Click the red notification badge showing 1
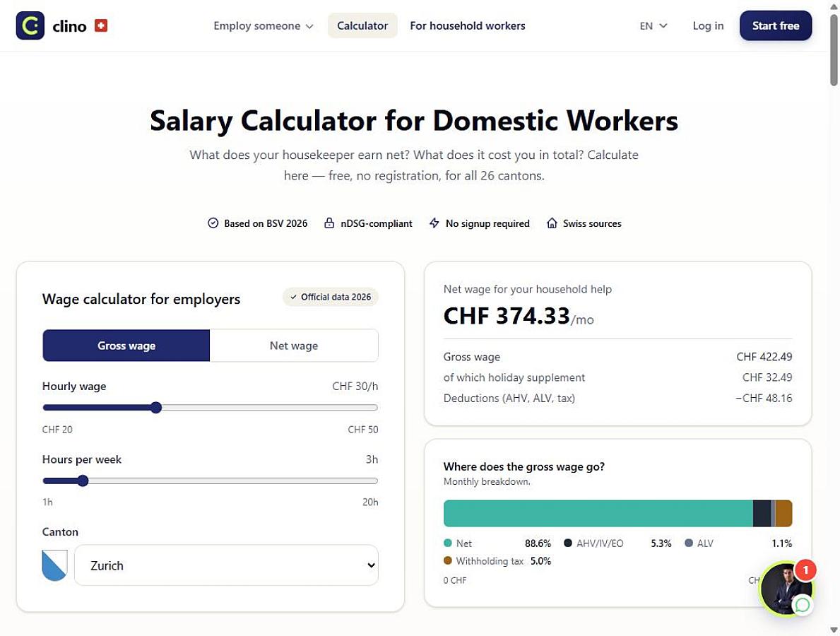Image resolution: width=840 pixels, height=636 pixels. [805, 570]
